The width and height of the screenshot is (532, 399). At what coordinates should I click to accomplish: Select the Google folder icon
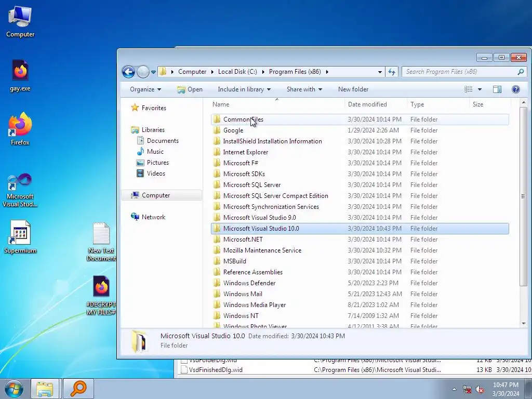(x=217, y=130)
